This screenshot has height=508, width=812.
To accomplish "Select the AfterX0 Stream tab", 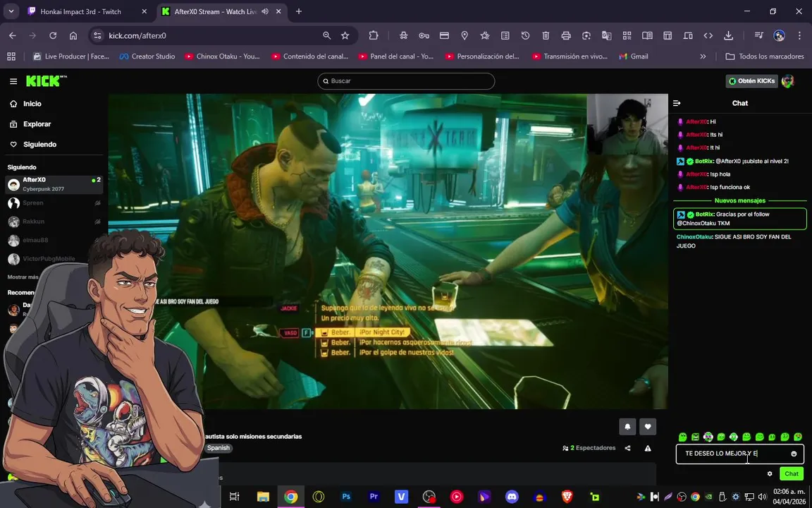I will click(x=215, y=11).
